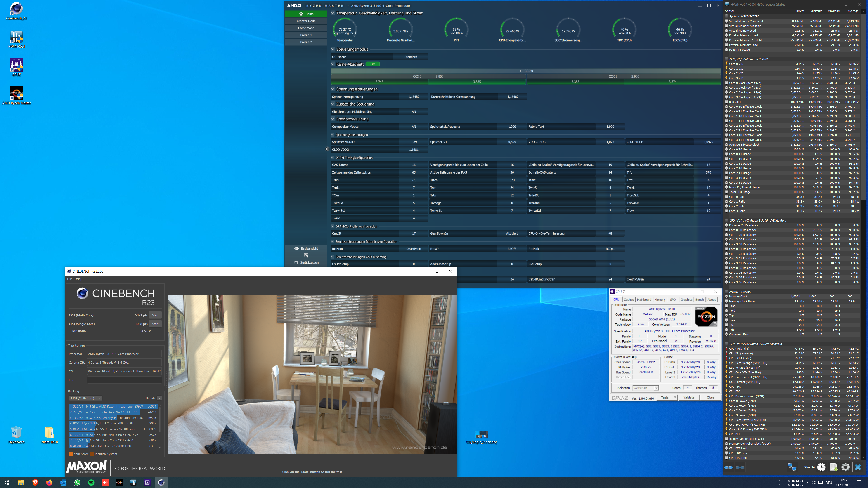Expand the CCD 0 section chevron
868x488 pixels.
[521, 71]
